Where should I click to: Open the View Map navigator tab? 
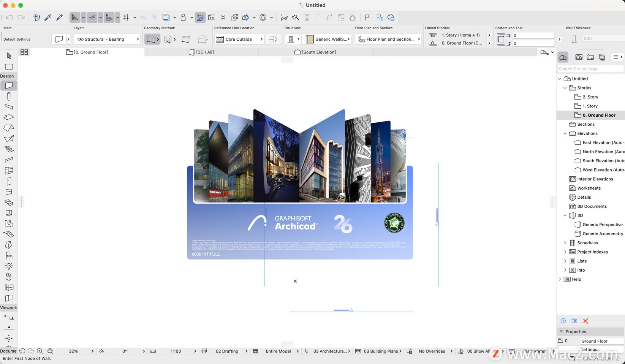tap(579, 57)
